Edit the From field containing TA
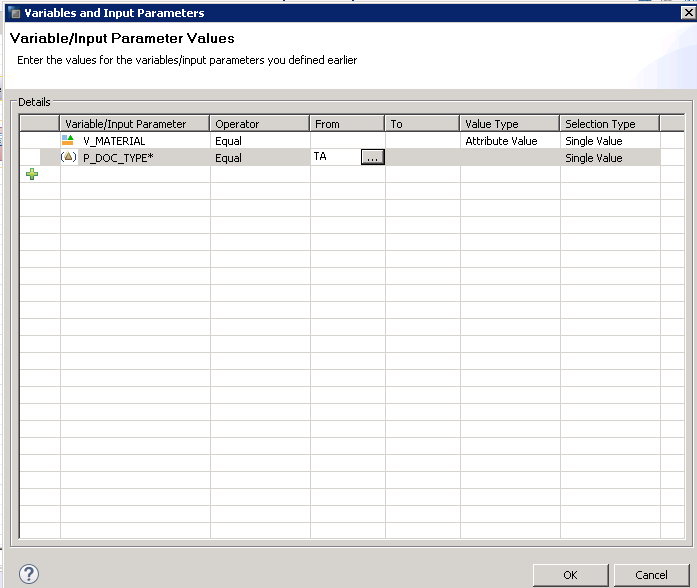Image resolution: width=697 pixels, height=588 pixels. (x=336, y=157)
